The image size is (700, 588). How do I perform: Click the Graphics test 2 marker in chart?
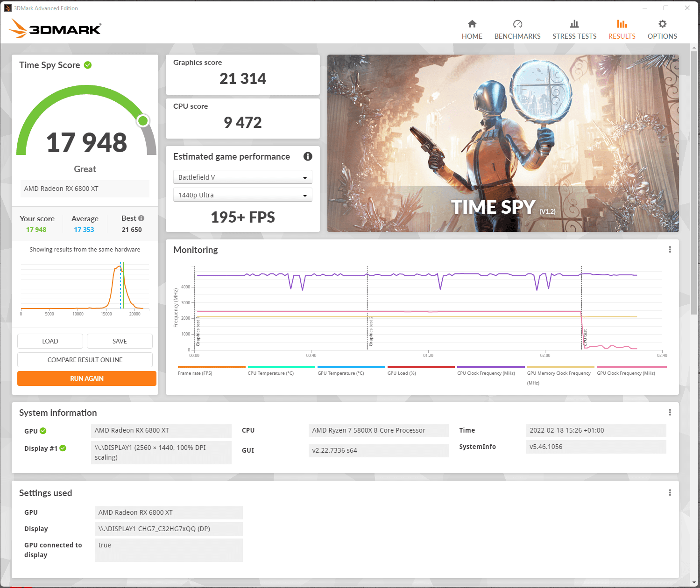click(x=371, y=332)
